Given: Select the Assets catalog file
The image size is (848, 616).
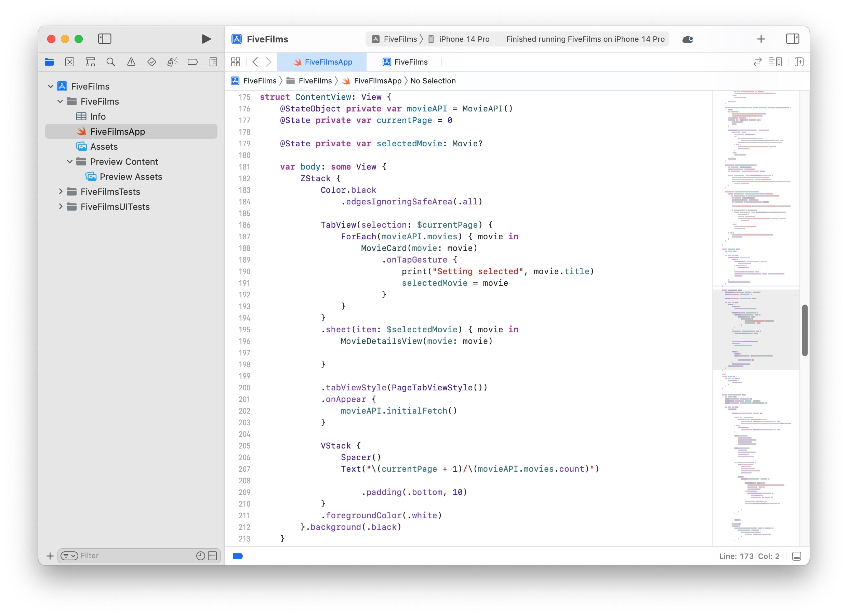Looking at the screenshot, I should [x=104, y=147].
